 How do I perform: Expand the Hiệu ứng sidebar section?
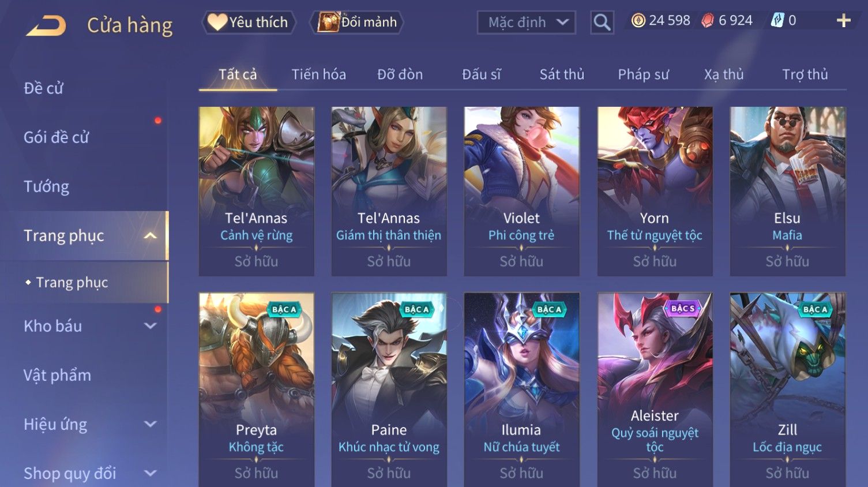(150, 424)
